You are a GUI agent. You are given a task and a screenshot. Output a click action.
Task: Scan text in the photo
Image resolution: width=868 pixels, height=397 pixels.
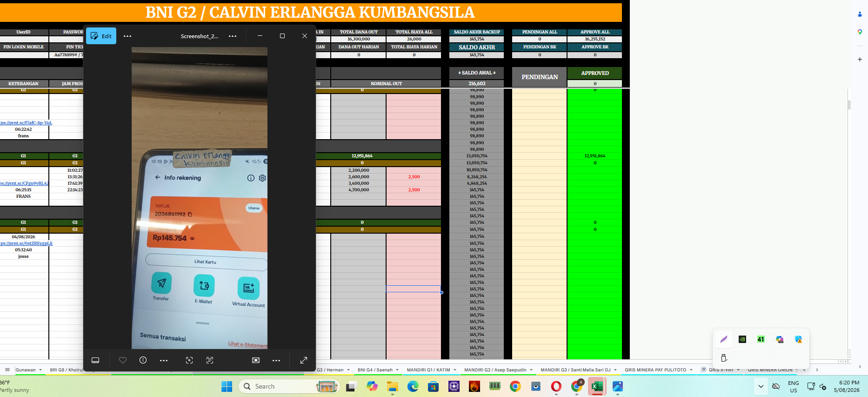tap(210, 360)
